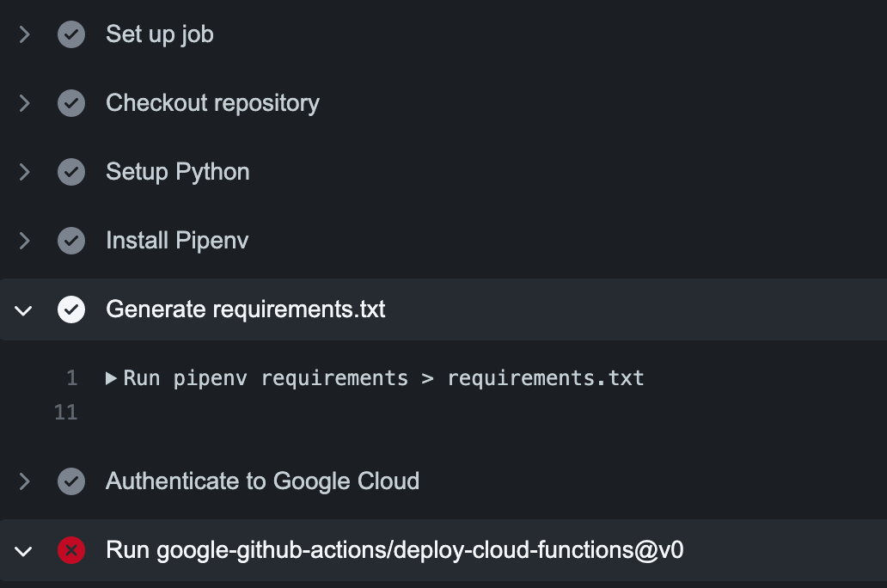Image resolution: width=887 pixels, height=588 pixels.
Task: Click the success checkmark icon beside Install Pipenv
Action: point(71,241)
